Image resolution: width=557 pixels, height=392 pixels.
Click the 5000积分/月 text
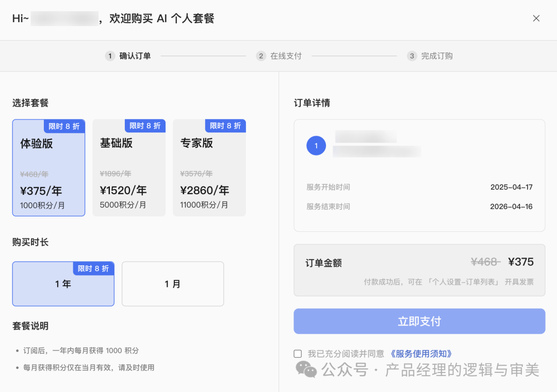click(x=123, y=205)
